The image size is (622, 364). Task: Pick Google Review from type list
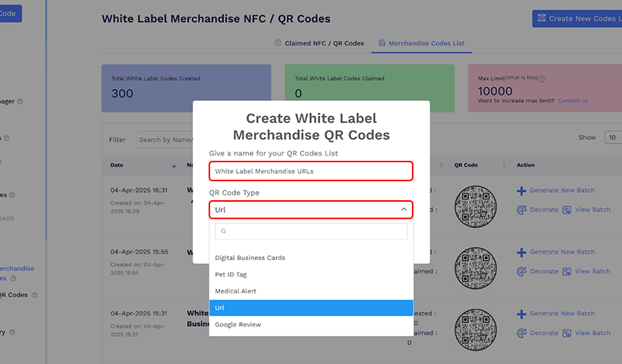coord(237,325)
